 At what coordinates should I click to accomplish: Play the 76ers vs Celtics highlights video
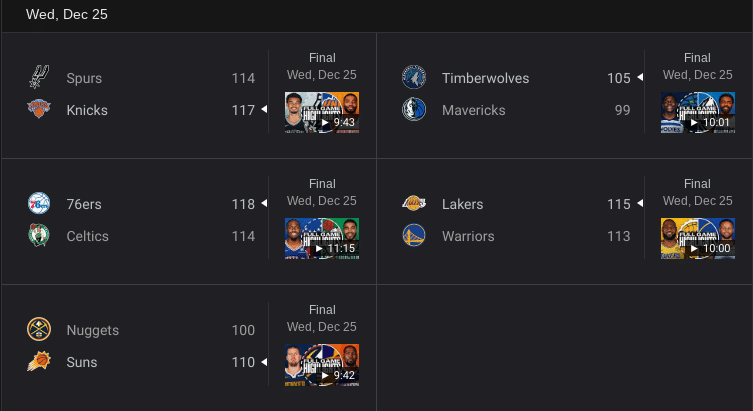(x=322, y=239)
